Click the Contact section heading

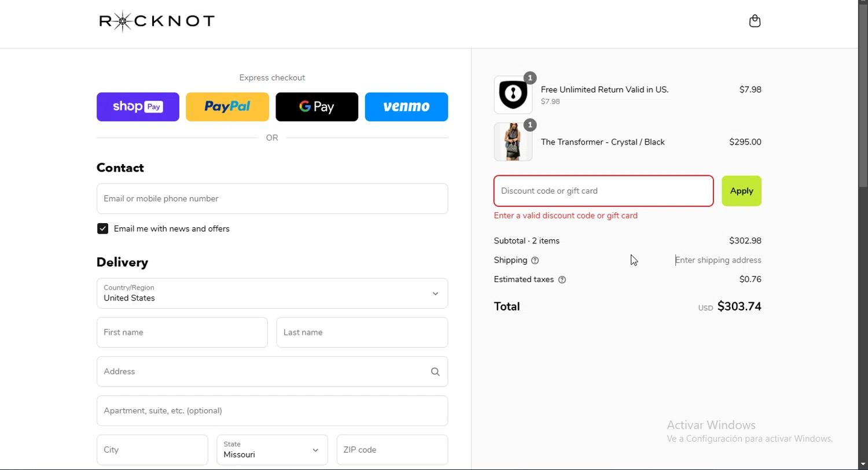(120, 168)
